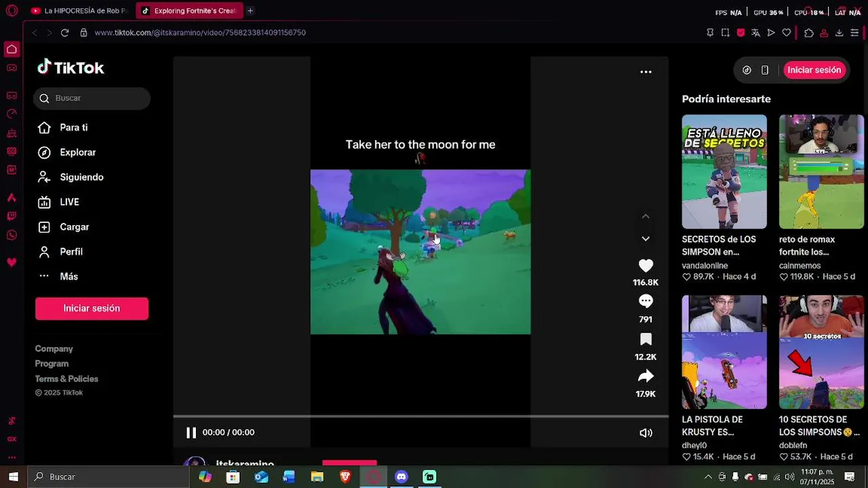
Task: Open the reto de romax fortnite thumbnail
Action: (x=821, y=171)
